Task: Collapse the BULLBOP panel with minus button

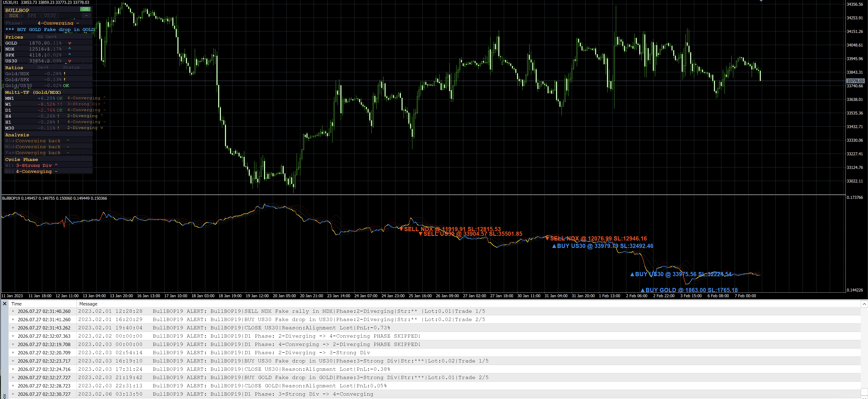Action: [87, 16]
